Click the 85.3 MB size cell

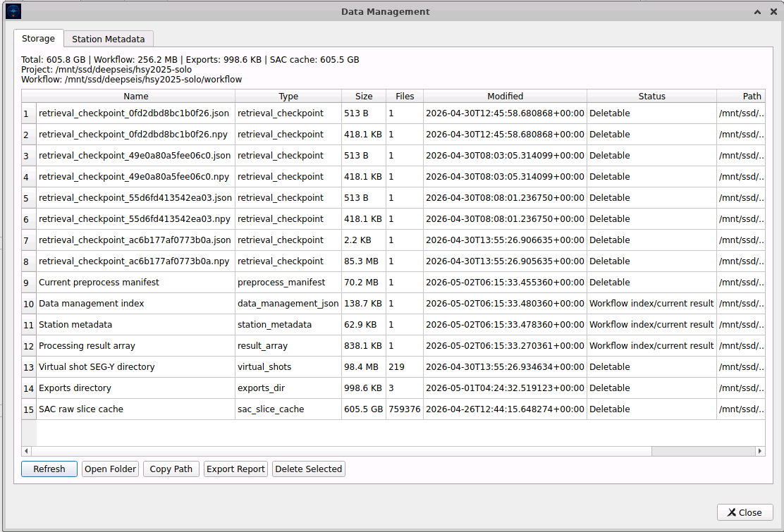pos(364,261)
